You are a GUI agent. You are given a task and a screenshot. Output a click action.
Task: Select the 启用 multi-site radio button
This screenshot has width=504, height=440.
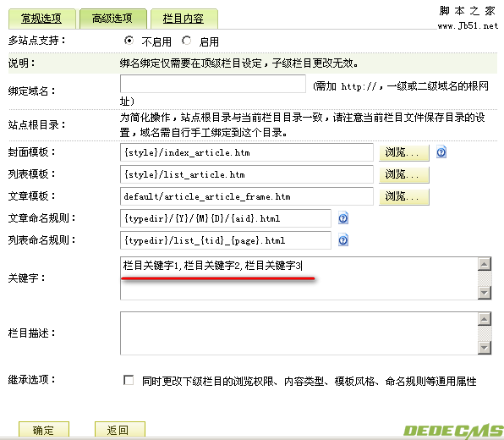coord(186,41)
